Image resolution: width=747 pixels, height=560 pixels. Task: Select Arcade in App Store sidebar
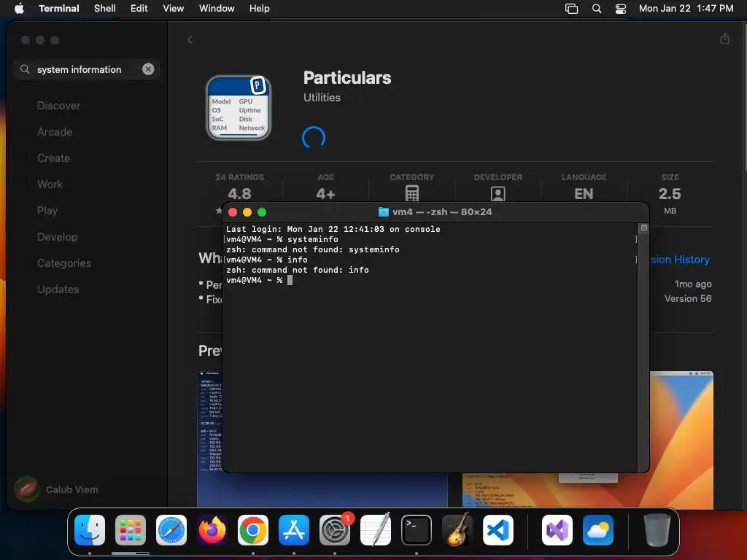(x=55, y=132)
